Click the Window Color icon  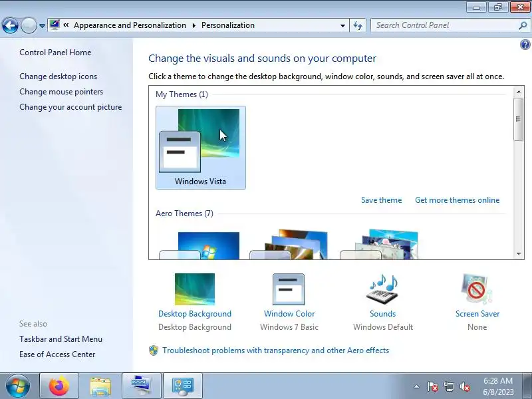coord(289,289)
